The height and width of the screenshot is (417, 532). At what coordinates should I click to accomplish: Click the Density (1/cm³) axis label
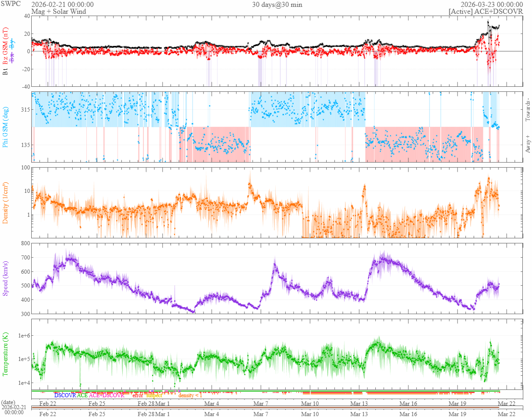click(x=6, y=202)
